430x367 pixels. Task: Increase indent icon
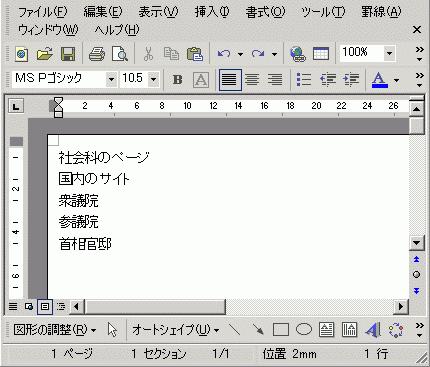coord(351,80)
